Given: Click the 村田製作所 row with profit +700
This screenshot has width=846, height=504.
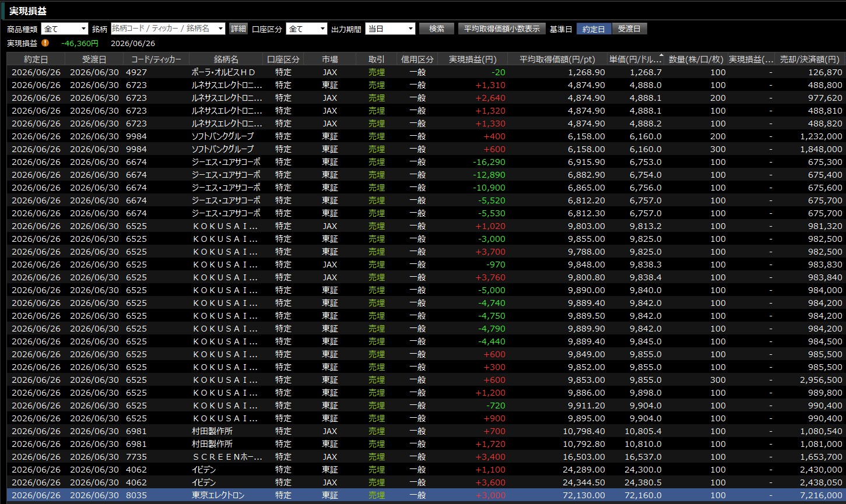Looking at the screenshot, I should tap(426, 431).
